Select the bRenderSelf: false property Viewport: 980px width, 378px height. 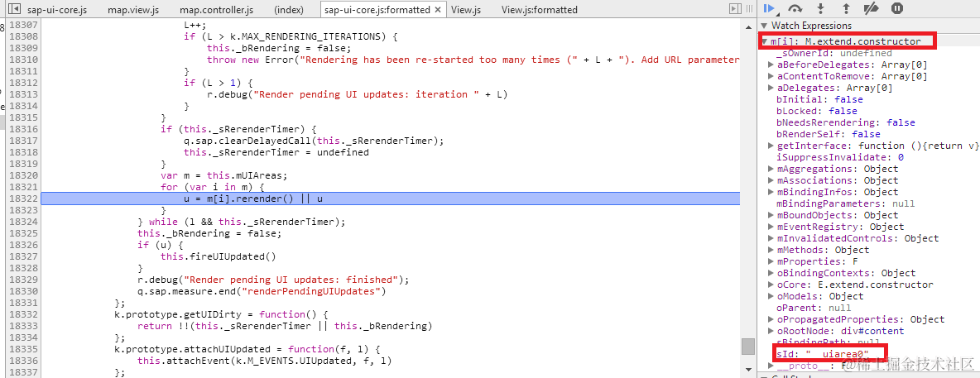click(829, 134)
